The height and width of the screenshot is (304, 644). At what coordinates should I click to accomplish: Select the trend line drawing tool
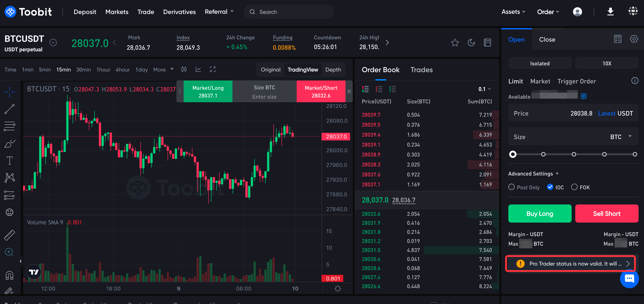coord(9,109)
